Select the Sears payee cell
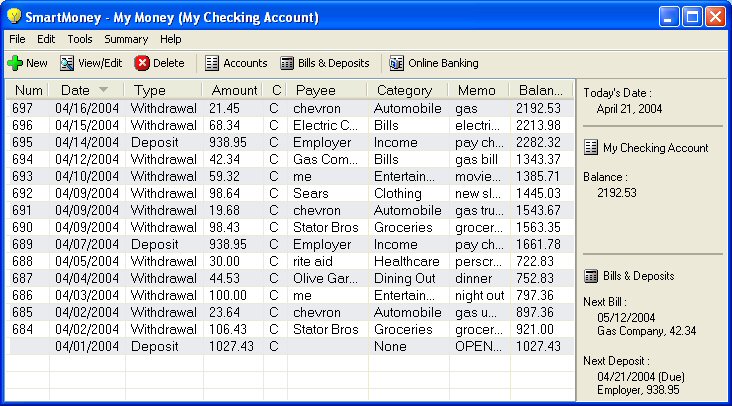Image resolution: width=732 pixels, height=406 pixels. point(311,193)
